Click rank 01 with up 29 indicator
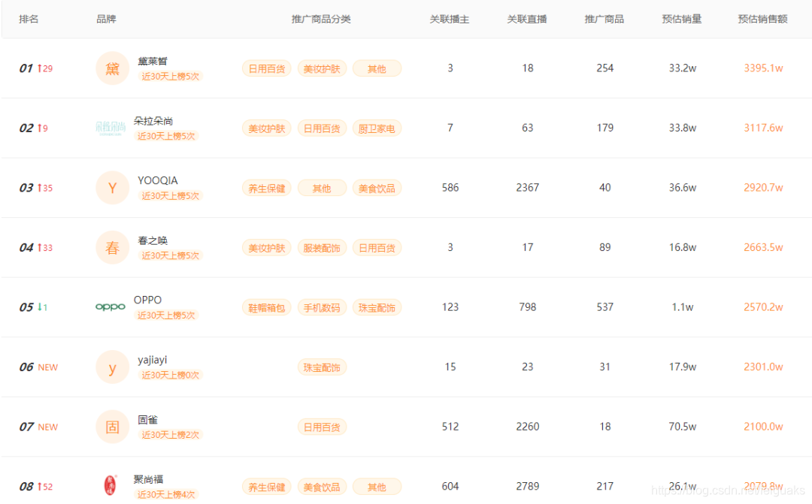Image resolution: width=812 pixels, height=504 pixels. pyautogui.click(x=36, y=68)
